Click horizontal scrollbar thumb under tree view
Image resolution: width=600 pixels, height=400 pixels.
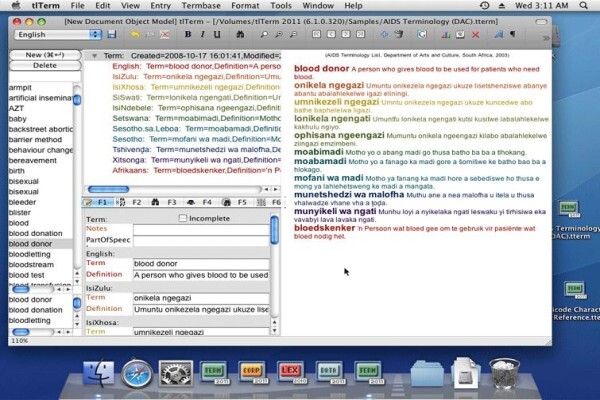point(109,189)
